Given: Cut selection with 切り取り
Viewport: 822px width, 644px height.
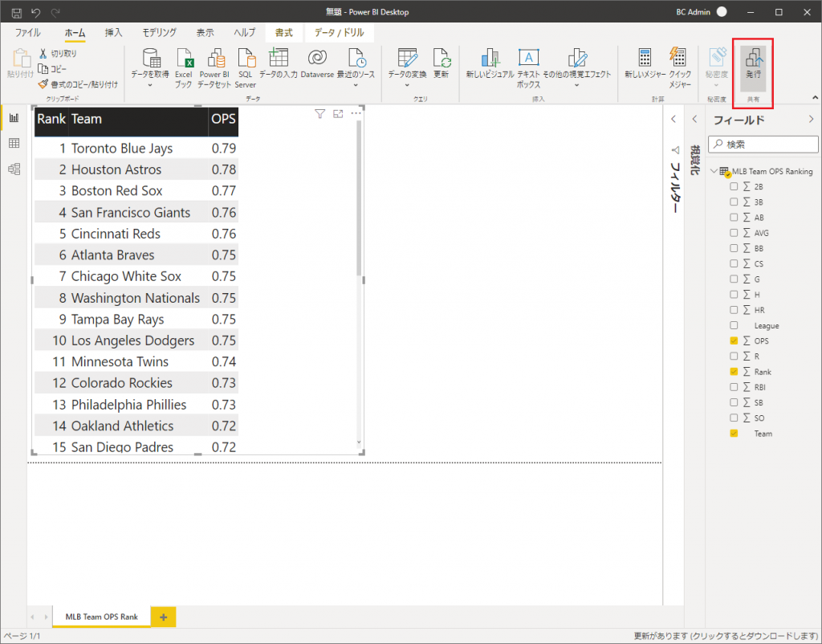Looking at the screenshot, I should coord(58,54).
